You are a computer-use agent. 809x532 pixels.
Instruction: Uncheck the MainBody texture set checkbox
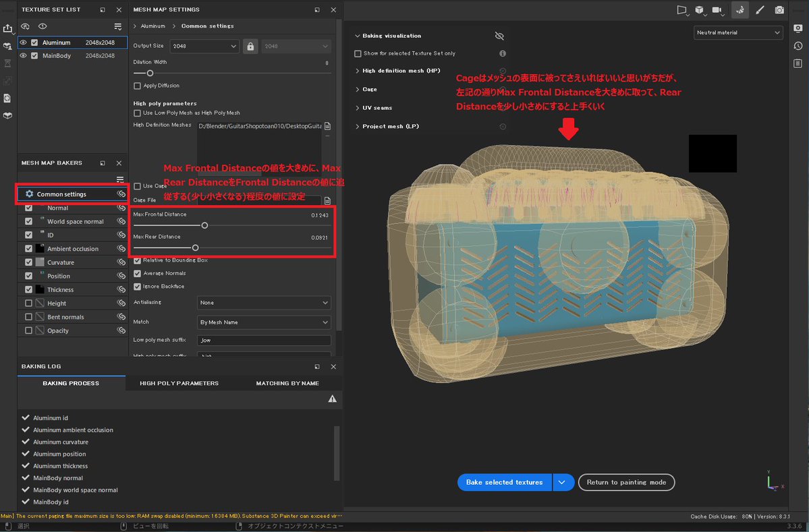(34, 56)
